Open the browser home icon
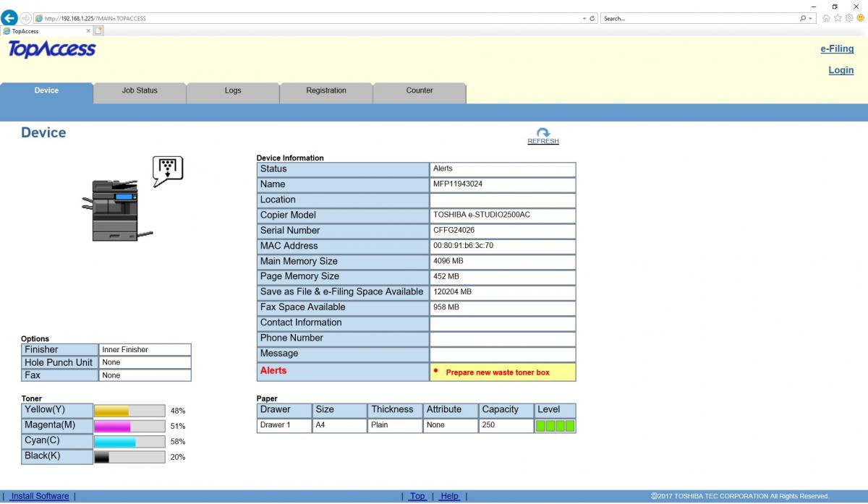This screenshot has width=868, height=504. coord(826,18)
